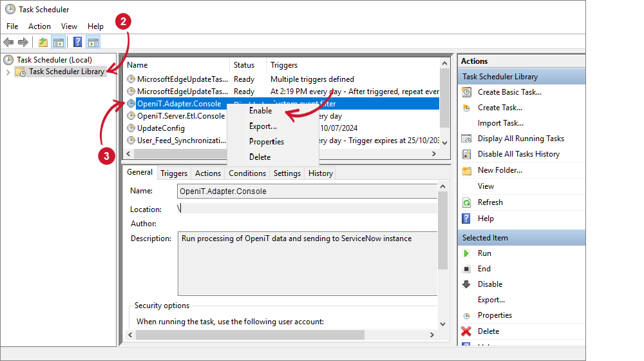Click the task list scroll down arrow
This screenshot has height=361, width=644.
point(444,142)
